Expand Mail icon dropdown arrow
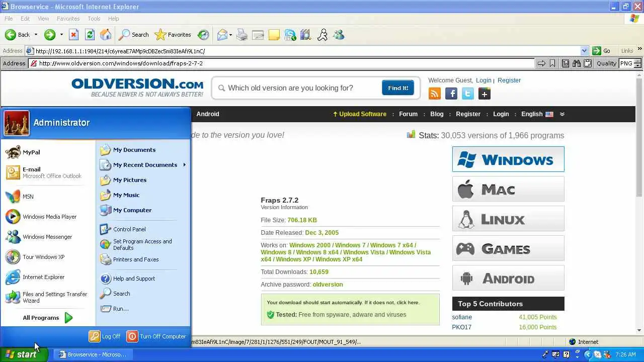The height and width of the screenshot is (362, 644). [x=230, y=35]
